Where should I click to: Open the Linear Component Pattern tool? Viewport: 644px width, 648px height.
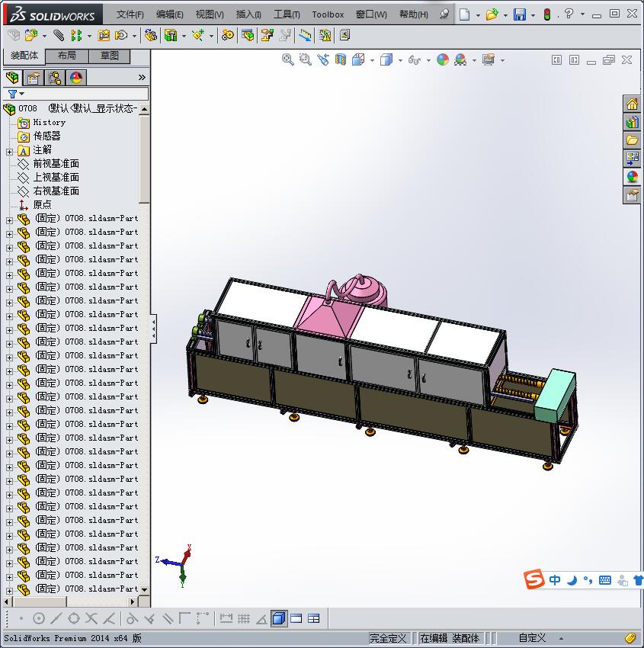click(76, 36)
